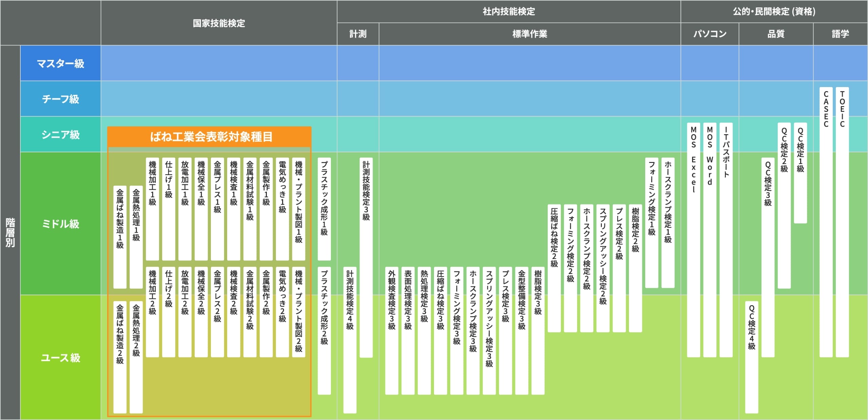Viewport: 868px width, 420px height.
Task: Click the CASEC bar
Action: coord(826,222)
